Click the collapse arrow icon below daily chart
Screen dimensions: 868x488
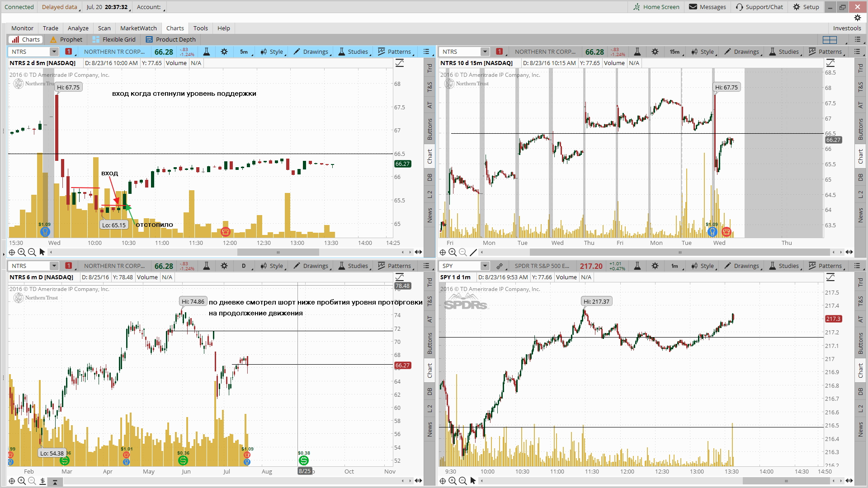click(55, 482)
